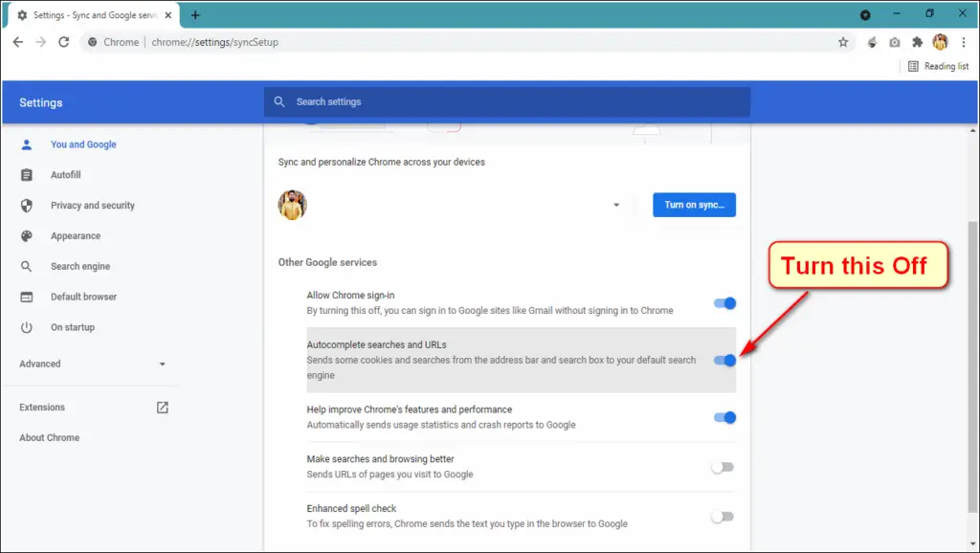The width and height of the screenshot is (980, 553).
Task: Click the Turn on sync button
Action: point(694,205)
